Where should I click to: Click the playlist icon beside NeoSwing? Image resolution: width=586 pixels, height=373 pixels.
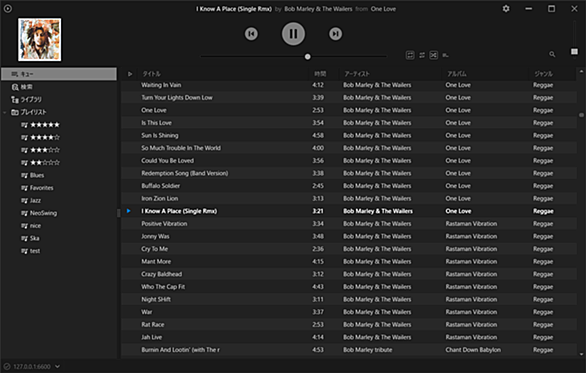(x=24, y=213)
